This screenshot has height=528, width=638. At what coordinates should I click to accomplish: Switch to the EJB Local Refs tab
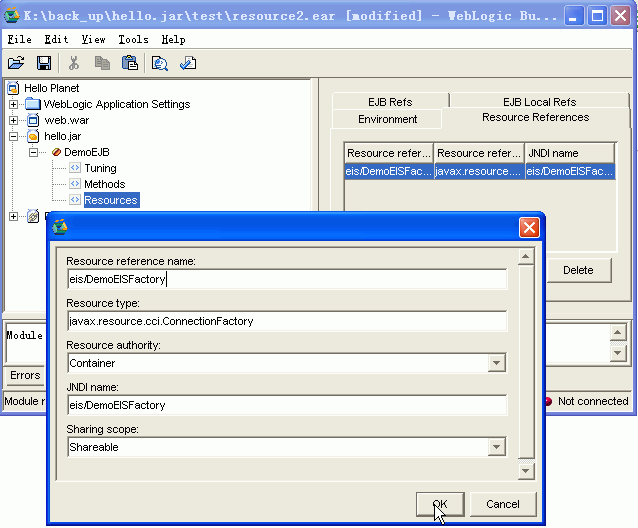[x=540, y=102]
